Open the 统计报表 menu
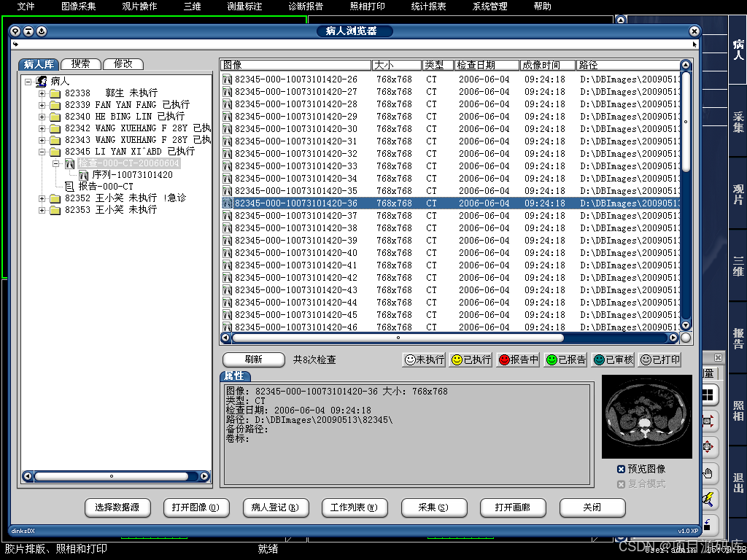747x560 pixels. (x=428, y=7)
